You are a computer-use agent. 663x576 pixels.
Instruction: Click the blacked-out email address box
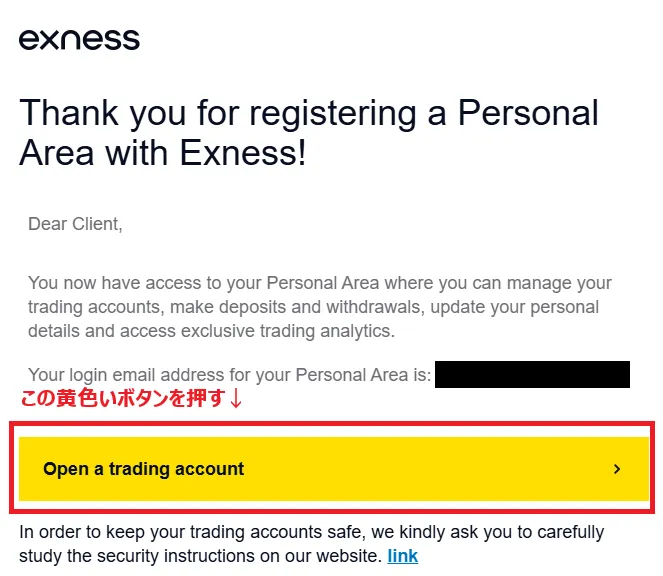pyautogui.click(x=532, y=374)
